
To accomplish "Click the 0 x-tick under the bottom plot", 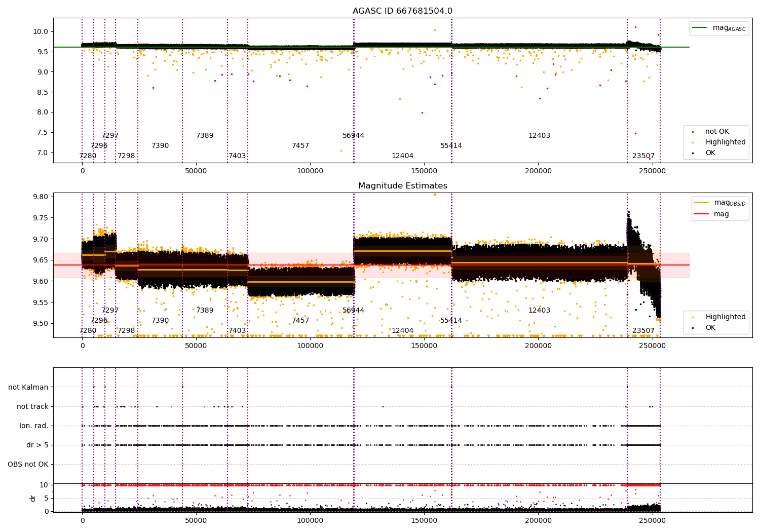I will (x=82, y=520).
